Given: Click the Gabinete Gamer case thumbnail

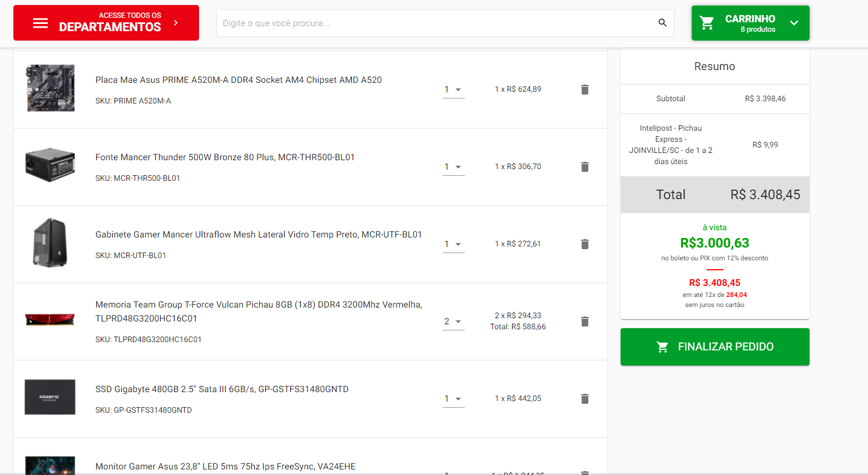Looking at the screenshot, I should [50, 243].
